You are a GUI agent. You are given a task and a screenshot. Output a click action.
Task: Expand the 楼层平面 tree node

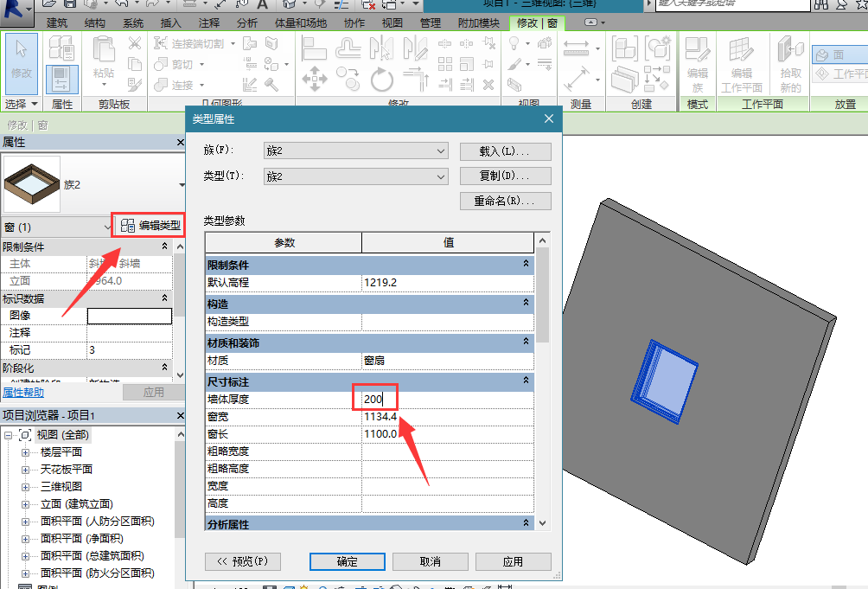click(25, 452)
